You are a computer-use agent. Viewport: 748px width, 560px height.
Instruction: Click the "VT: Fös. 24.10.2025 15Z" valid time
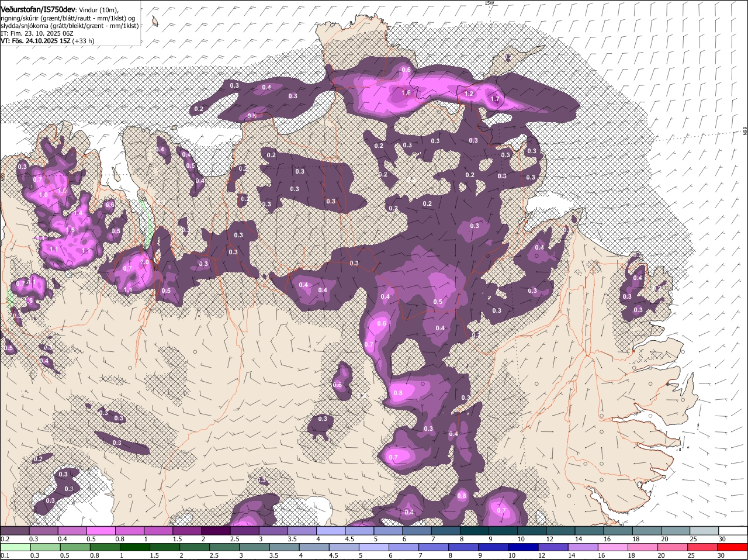click(x=36, y=41)
